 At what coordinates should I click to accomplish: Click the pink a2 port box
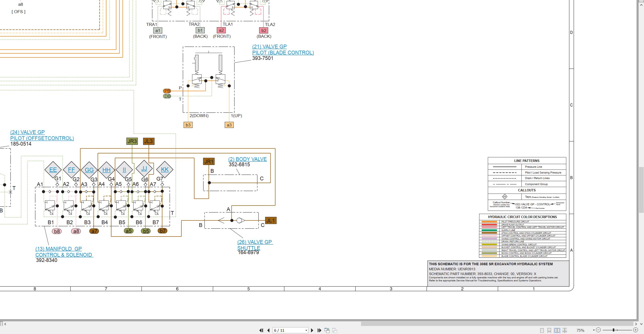[221, 30]
